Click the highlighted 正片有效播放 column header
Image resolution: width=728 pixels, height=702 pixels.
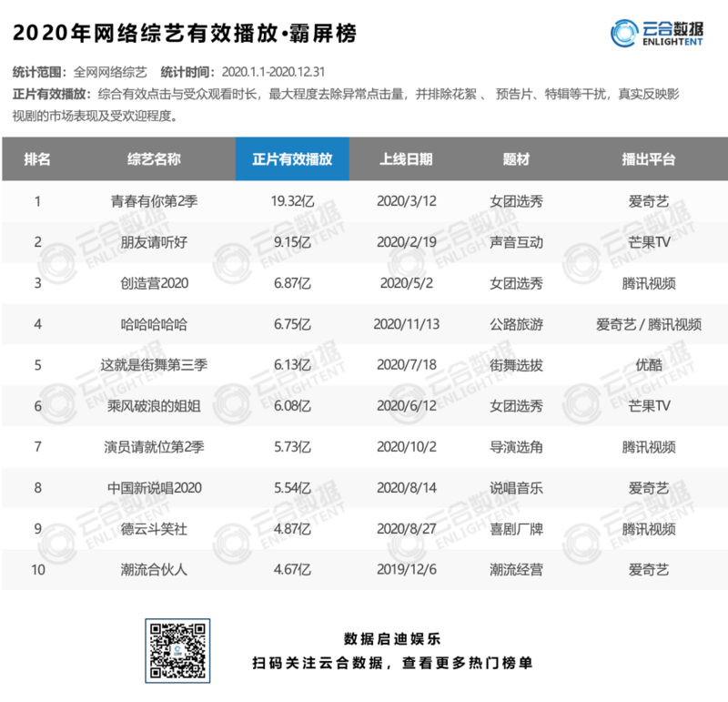click(x=292, y=159)
